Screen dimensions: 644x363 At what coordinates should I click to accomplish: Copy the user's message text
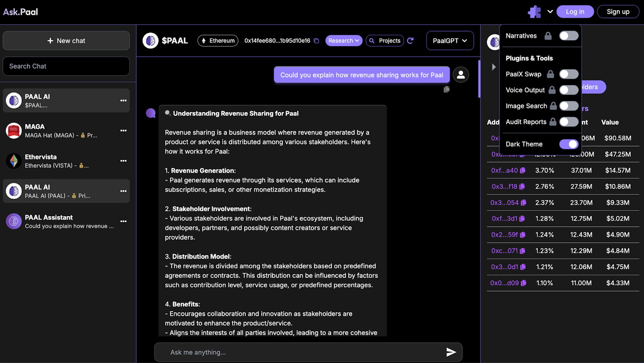click(x=446, y=89)
